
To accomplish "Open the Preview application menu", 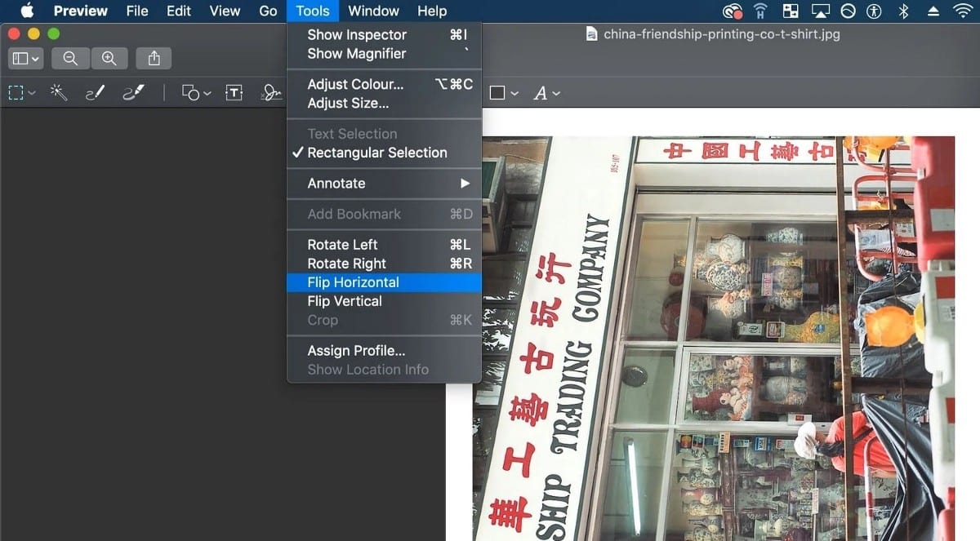I will [x=81, y=11].
